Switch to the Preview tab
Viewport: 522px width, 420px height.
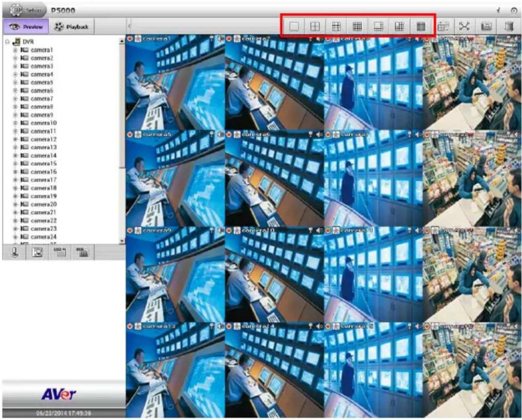pyautogui.click(x=26, y=27)
